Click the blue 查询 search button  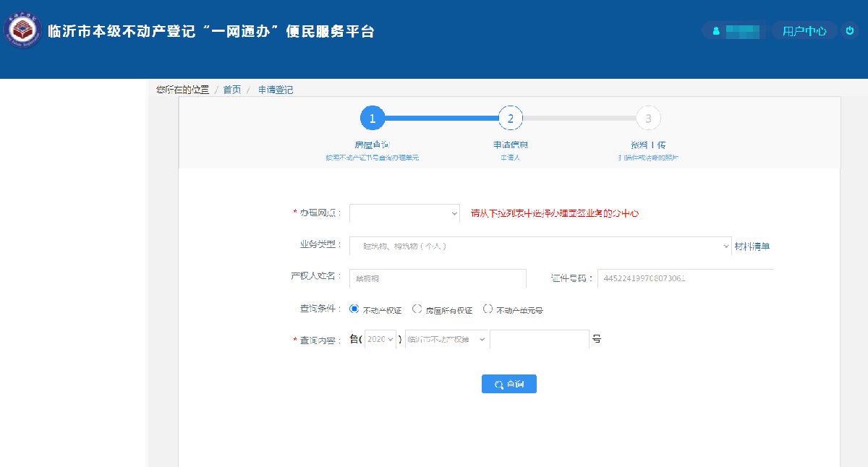tap(509, 385)
